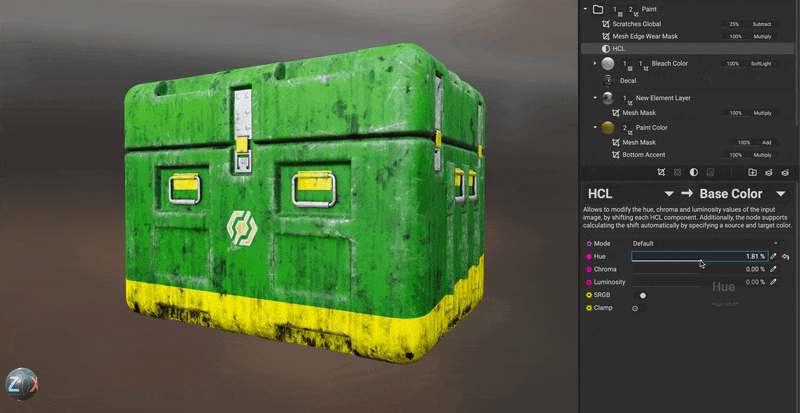This screenshot has width=800, height=413.
Task: Open the Base Color channel dropdown
Action: click(x=781, y=194)
